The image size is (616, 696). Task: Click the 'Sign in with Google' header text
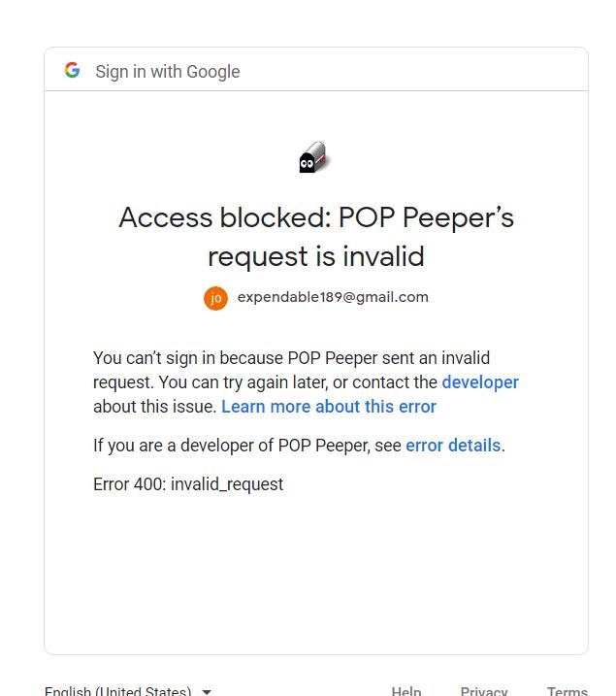click(168, 72)
